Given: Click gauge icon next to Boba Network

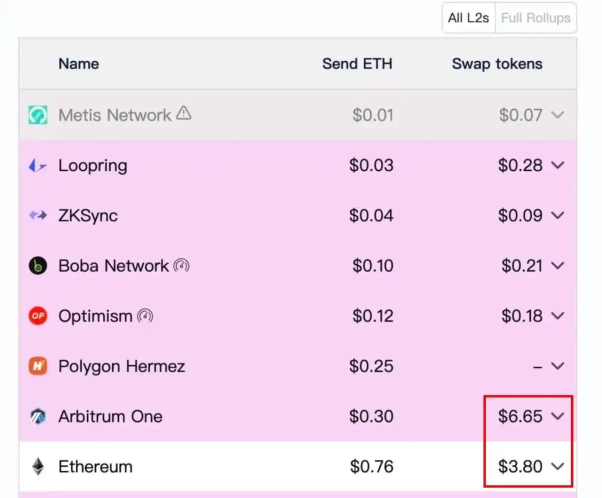Looking at the screenshot, I should click(x=181, y=266).
